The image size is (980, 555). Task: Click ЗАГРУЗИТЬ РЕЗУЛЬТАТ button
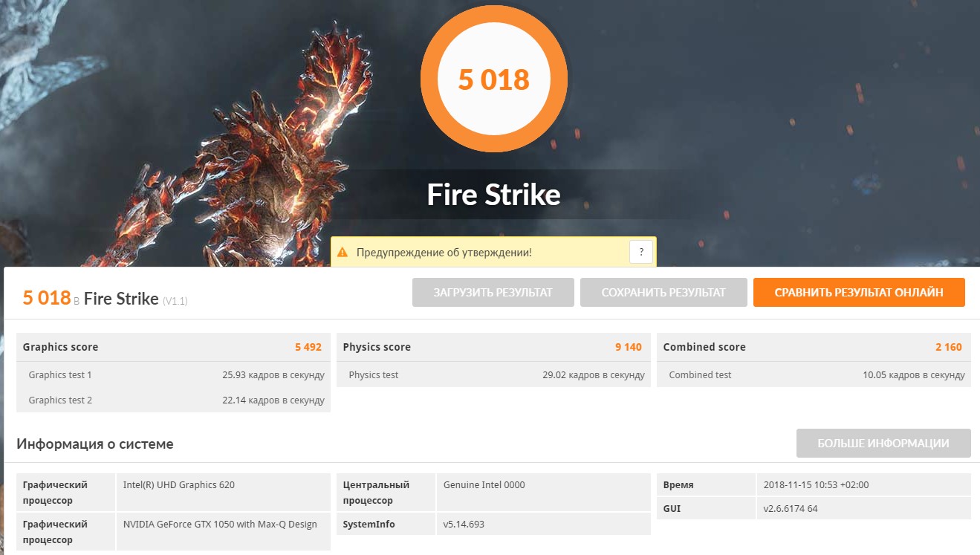click(493, 293)
